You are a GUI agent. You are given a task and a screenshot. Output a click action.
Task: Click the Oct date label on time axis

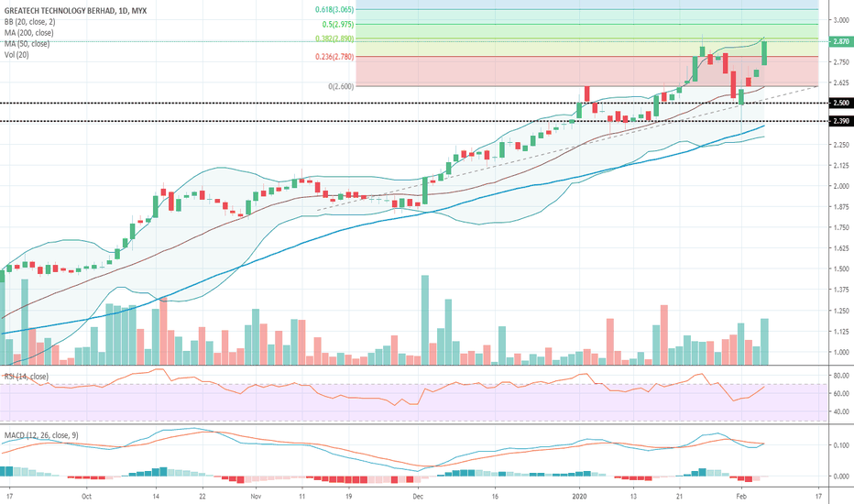(x=86, y=497)
